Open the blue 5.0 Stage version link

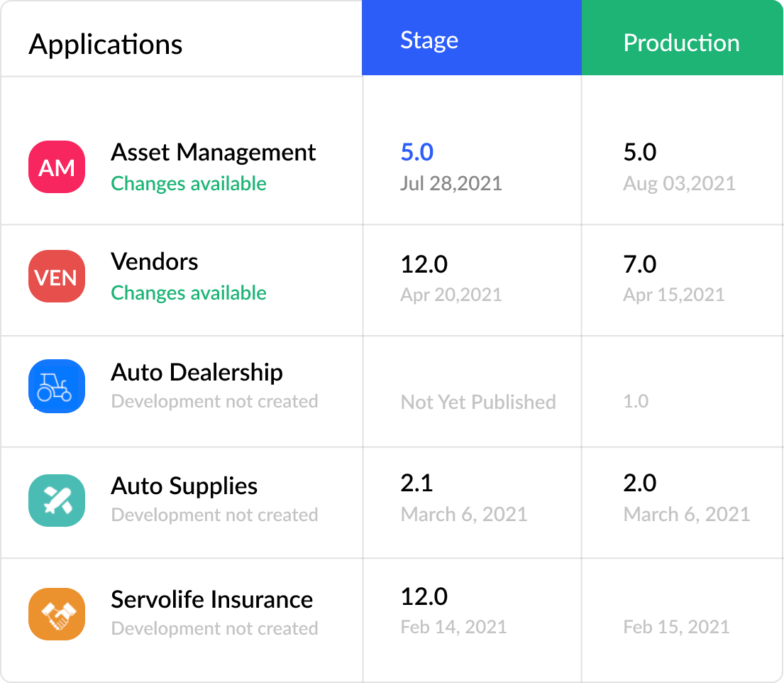(x=417, y=153)
